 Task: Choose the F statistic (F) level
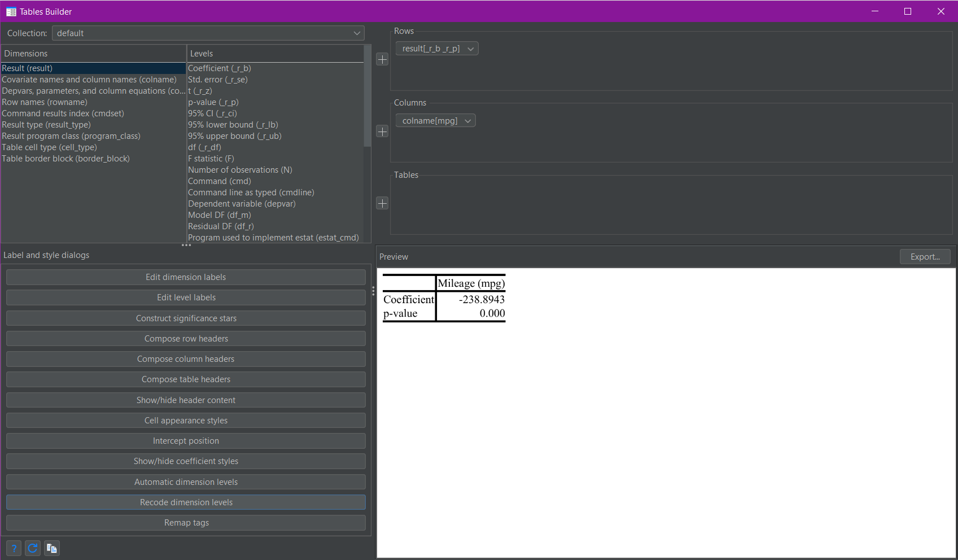point(211,159)
